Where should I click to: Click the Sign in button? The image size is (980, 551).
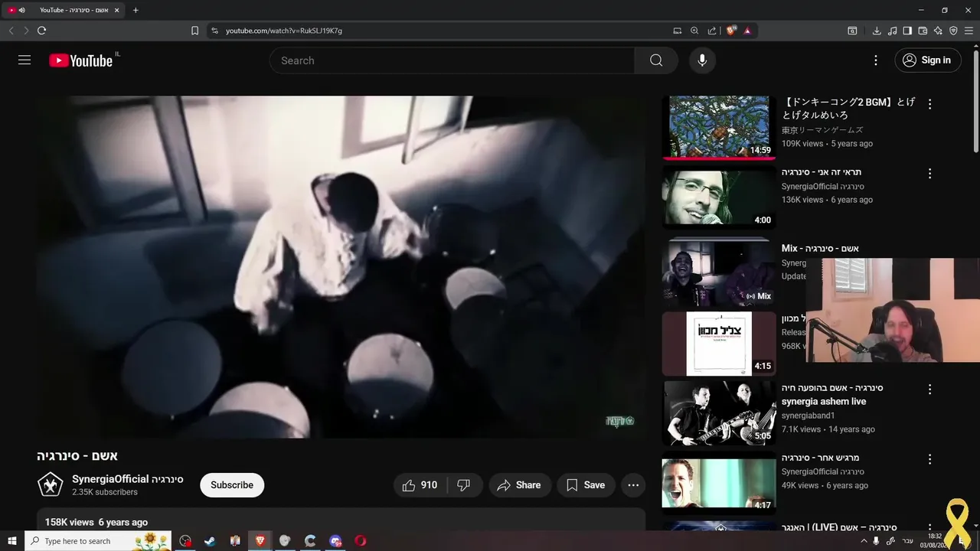click(x=928, y=60)
